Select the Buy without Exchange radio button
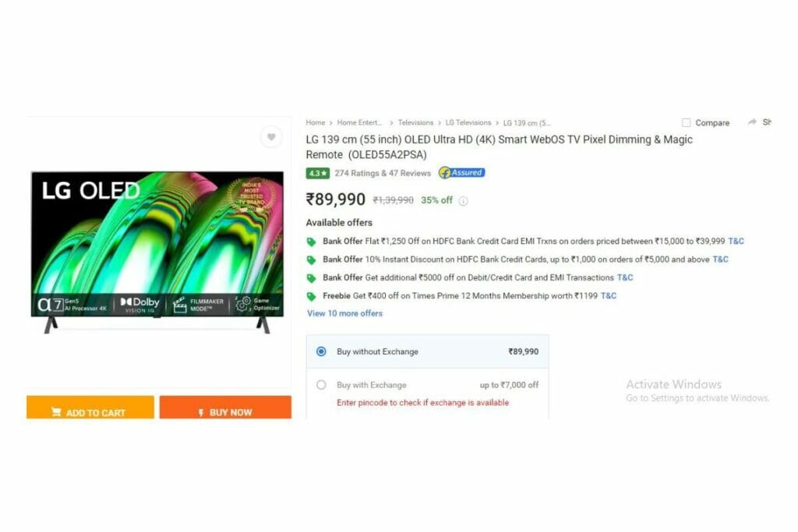 (321, 351)
